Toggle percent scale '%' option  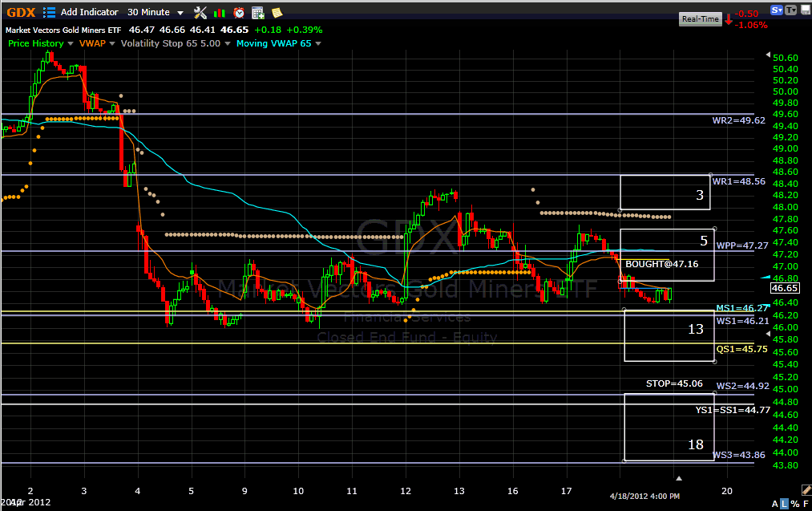pos(794,503)
